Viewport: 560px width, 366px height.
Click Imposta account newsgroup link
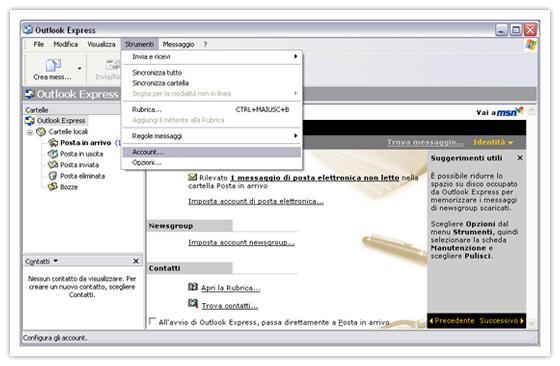click(241, 242)
